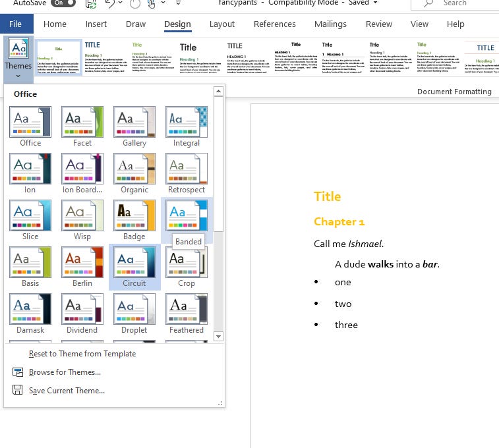The height and width of the screenshot is (448, 499).
Task: Apply the Wisp theme
Action: pyautogui.click(x=82, y=215)
